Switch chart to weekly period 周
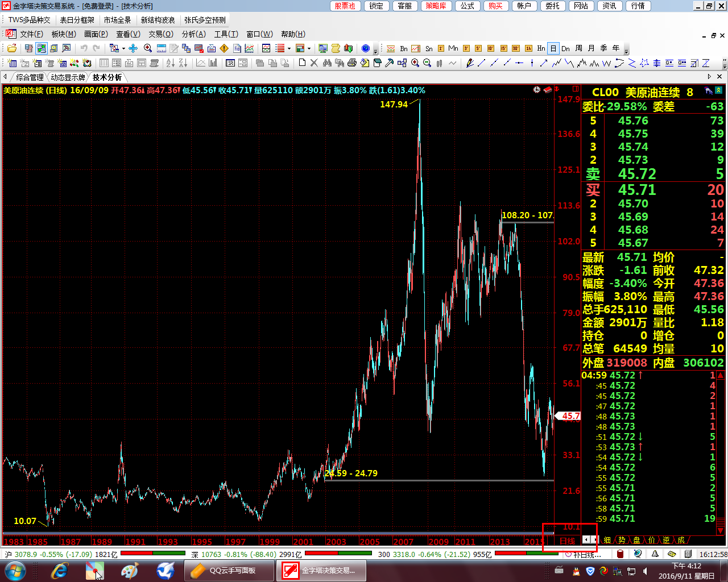Image resolution: width=728 pixels, height=582 pixels. coord(578,48)
